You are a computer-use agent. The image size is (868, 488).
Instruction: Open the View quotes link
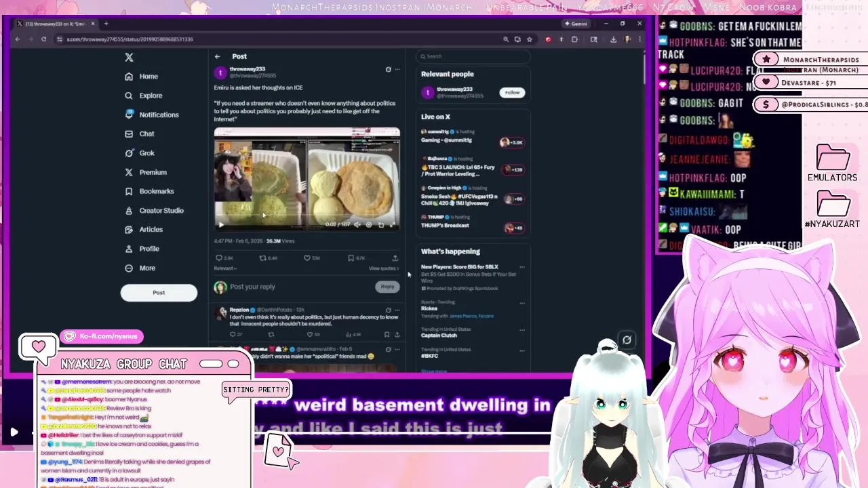384,268
